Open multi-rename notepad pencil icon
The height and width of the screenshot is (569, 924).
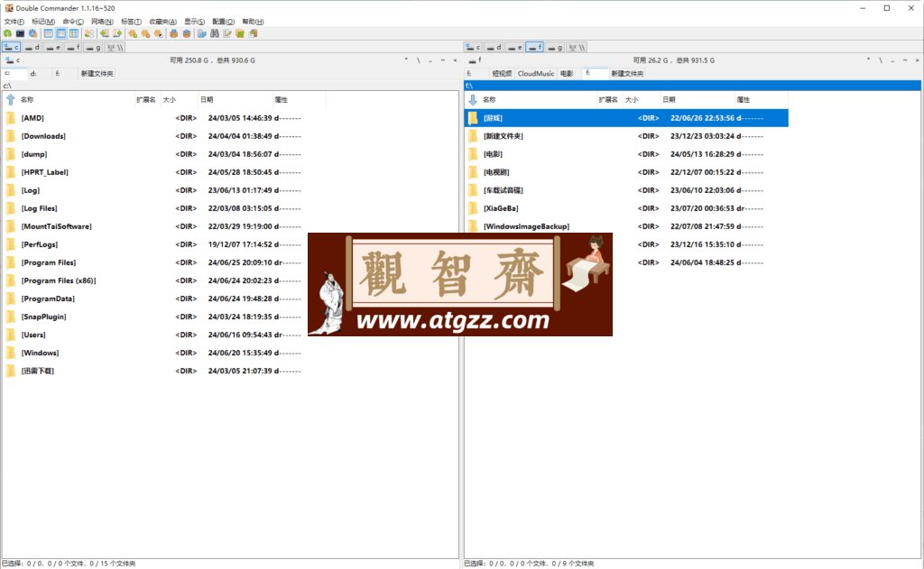[x=227, y=33]
